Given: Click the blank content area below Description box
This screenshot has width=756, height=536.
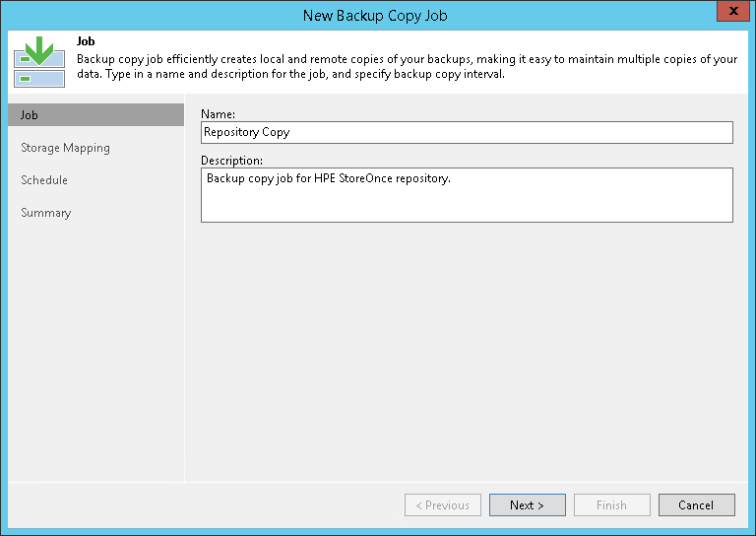Looking at the screenshot, I should point(467,345).
